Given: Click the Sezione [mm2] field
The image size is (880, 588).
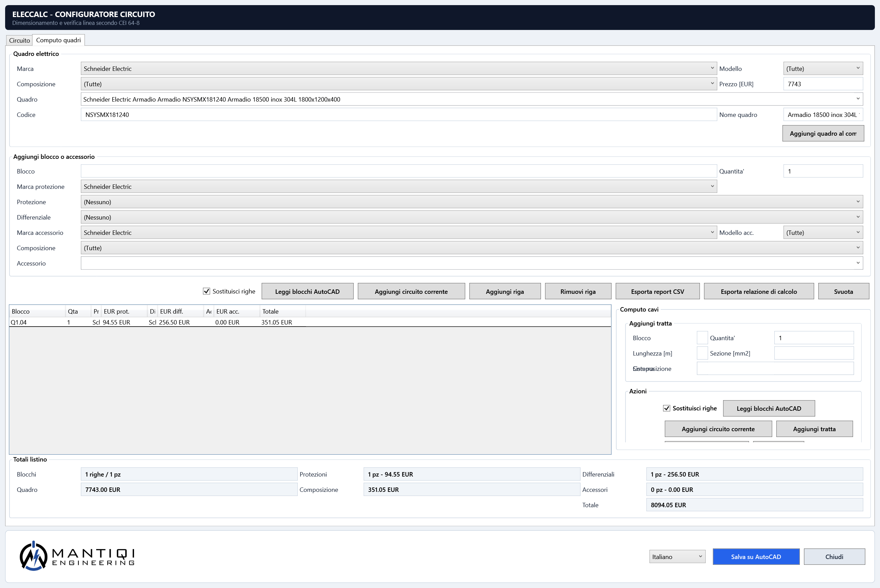Looking at the screenshot, I should tap(813, 353).
